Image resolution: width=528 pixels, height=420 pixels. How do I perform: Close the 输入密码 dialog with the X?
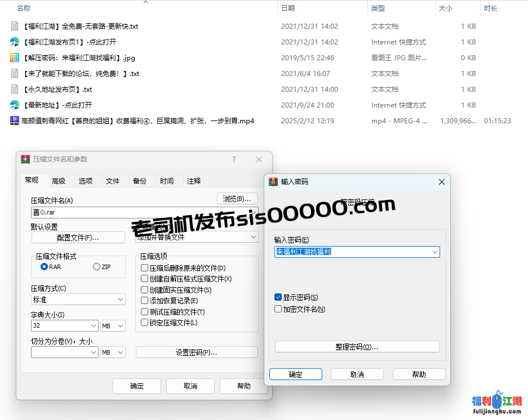(442, 182)
